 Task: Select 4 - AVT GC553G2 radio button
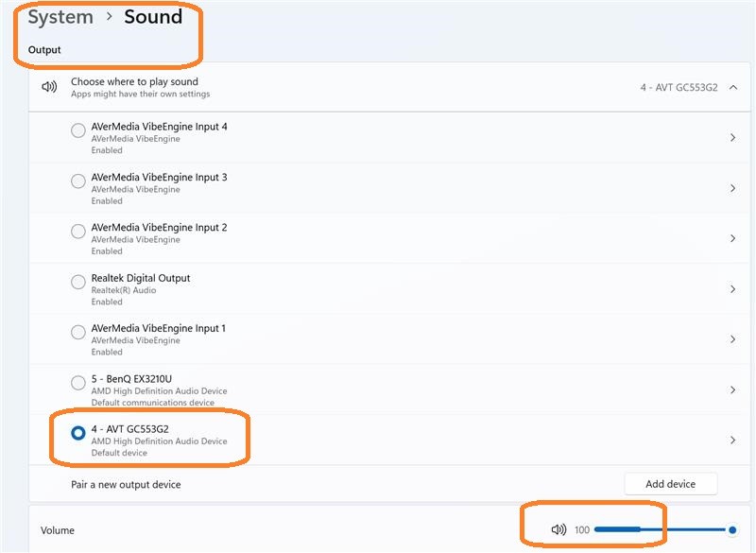(x=78, y=433)
